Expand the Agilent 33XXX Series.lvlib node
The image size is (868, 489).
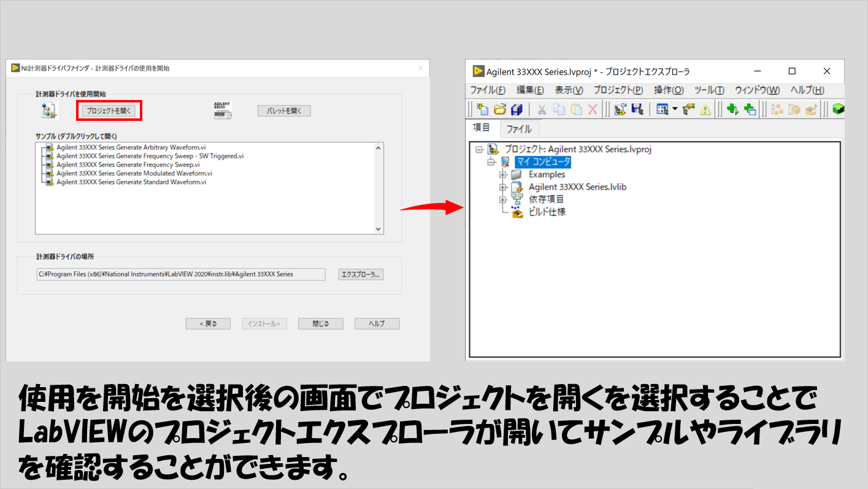coord(503,187)
